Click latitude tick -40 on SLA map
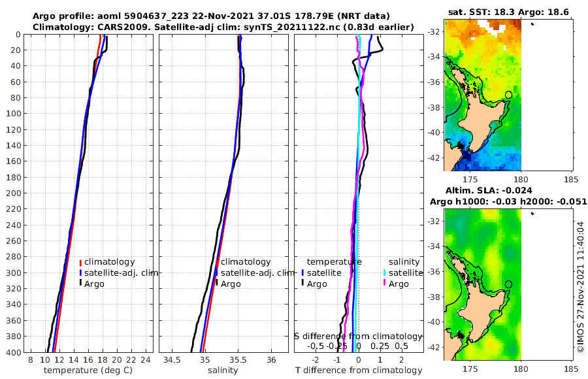 pos(434,322)
